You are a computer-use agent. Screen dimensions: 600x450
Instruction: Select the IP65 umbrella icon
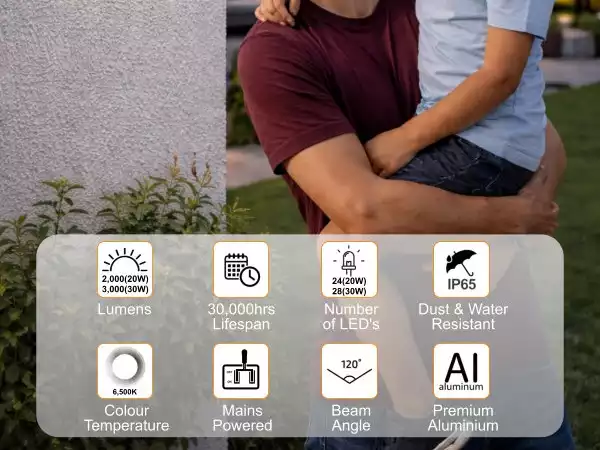pyautogui.click(x=462, y=269)
